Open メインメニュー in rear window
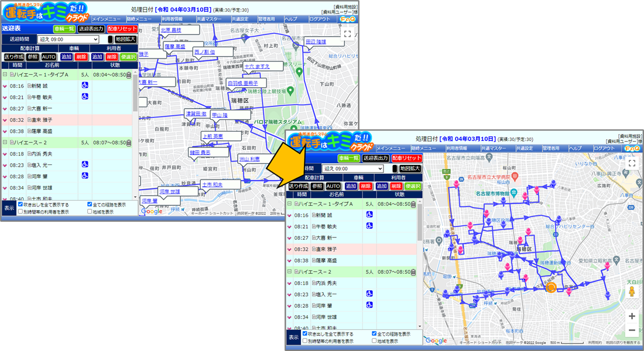644x351 pixels. tap(108, 19)
